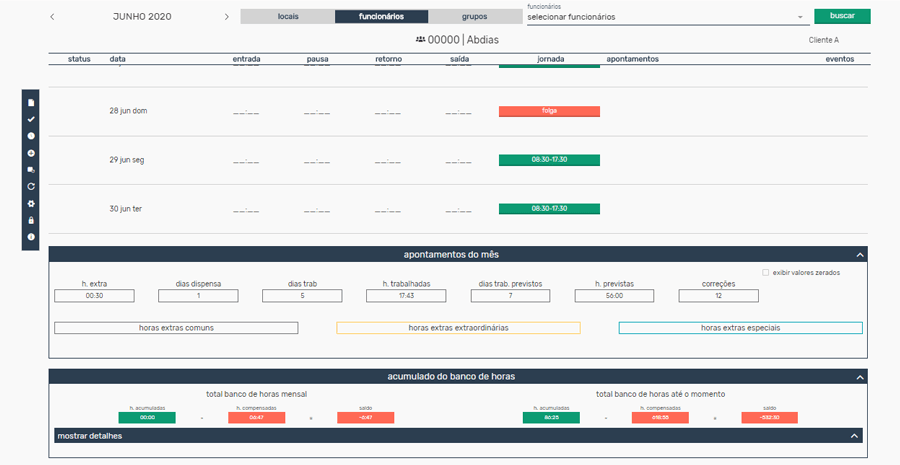Viewport: 900px width, 465px height.
Task: Go to the next month arrow
Action: point(227,17)
